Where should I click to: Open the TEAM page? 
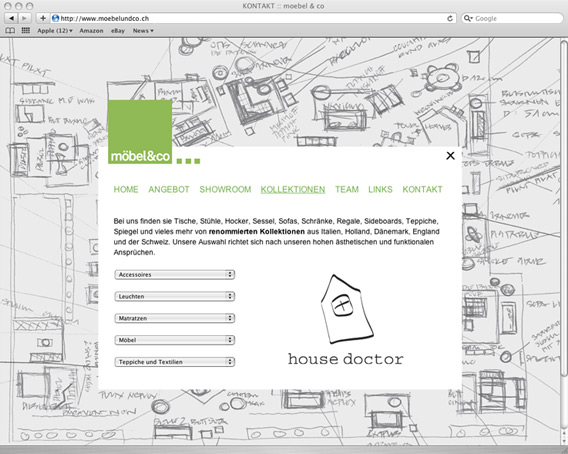347,189
